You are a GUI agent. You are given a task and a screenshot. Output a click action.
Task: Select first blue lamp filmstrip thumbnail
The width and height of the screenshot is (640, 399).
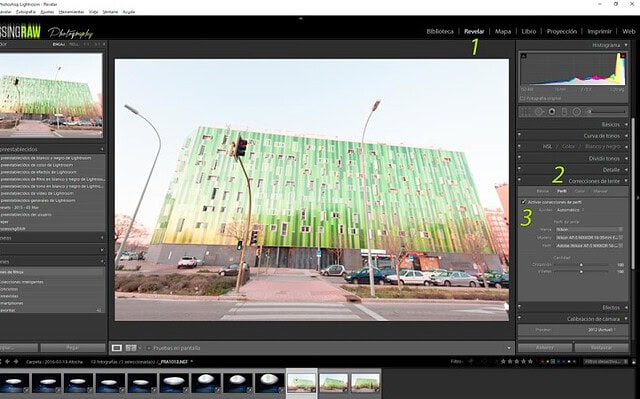14,383
